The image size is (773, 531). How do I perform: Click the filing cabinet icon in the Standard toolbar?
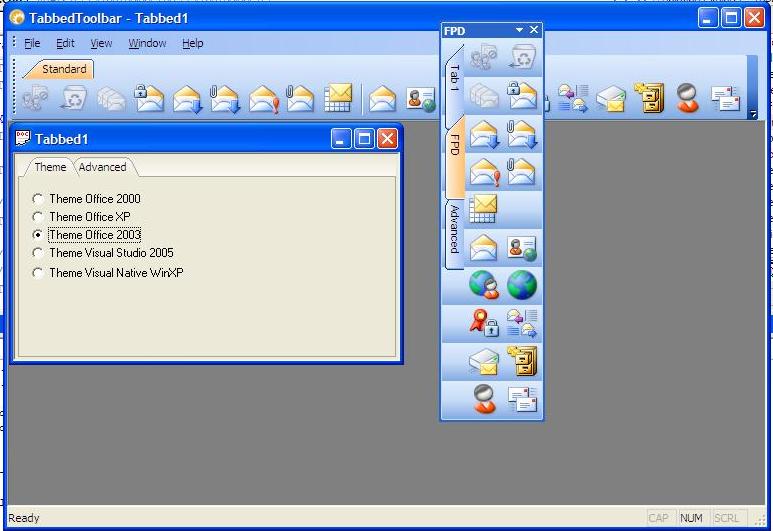[x=651, y=98]
